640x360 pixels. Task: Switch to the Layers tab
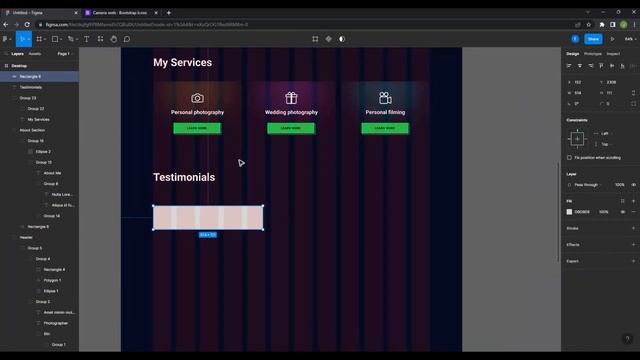tap(18, 54)
